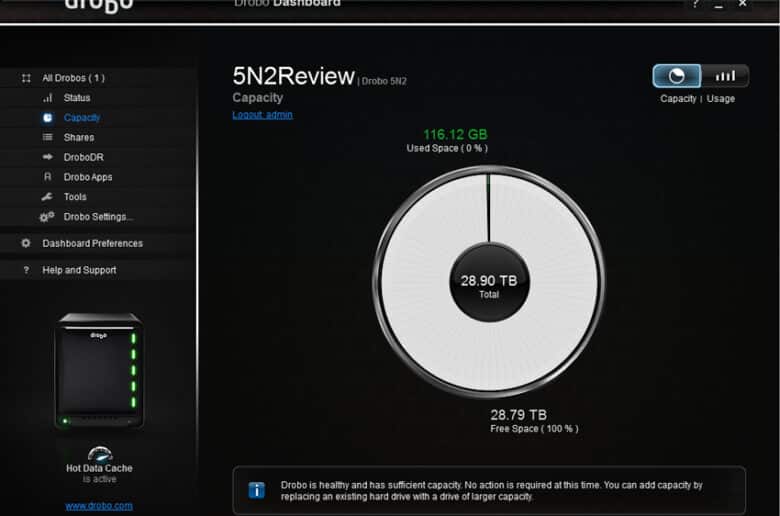Click the 28.90 TB Total center disc
Screen dimensions: 780x516
tap(489, 282)
